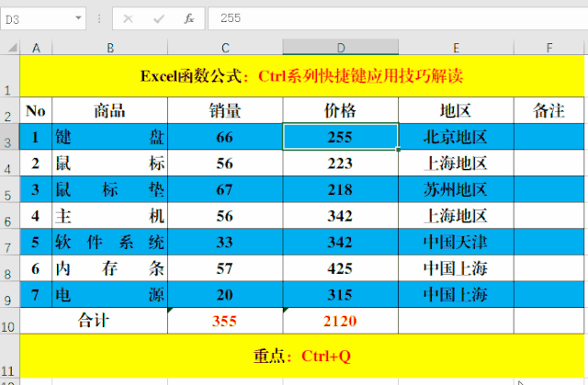588x385 pixels.
Task: Select the sales cell 57
Action: pyautogui.click(x=225, y=268)
